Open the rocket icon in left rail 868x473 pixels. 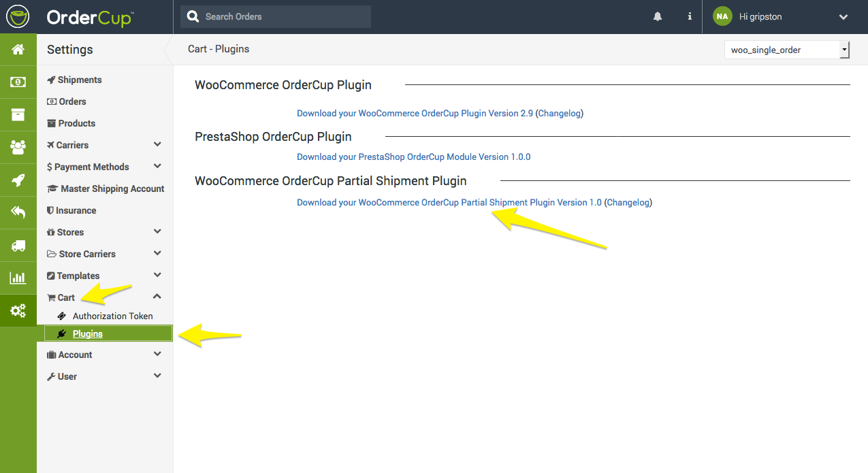(x=18, y=180)
